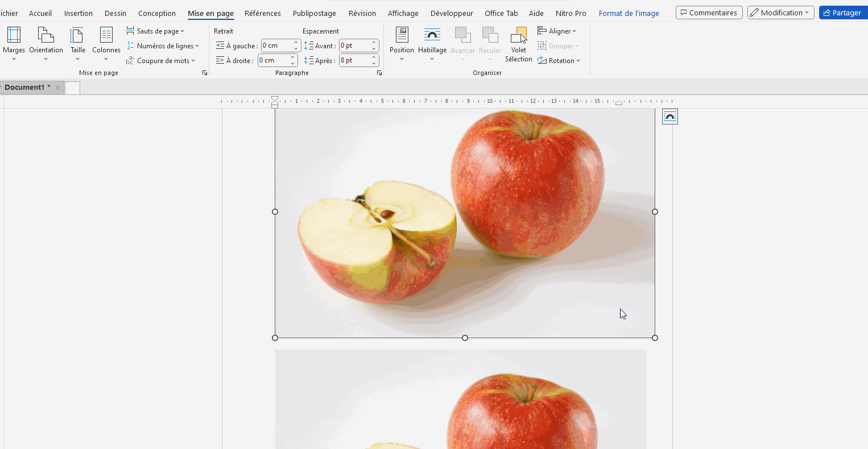The height and width of the screenshot is (449, 868).
Task: Close the Document1 tab
Action: (x=57, y=88)
